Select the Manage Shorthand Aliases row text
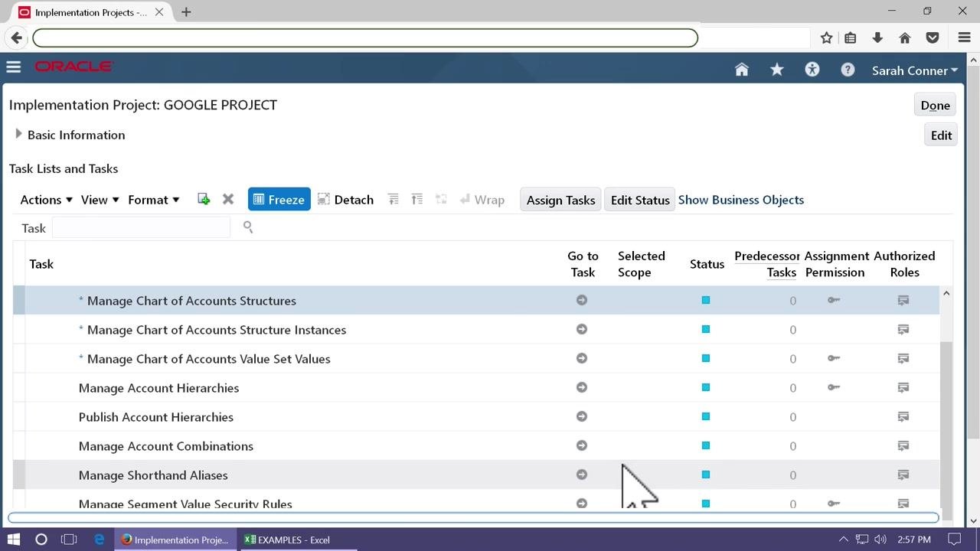Screen dimensions: 980x551 tap(153, 475)
